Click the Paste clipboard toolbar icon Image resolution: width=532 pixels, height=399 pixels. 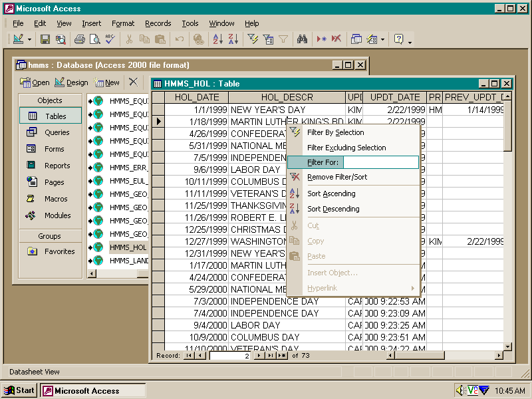160,39
